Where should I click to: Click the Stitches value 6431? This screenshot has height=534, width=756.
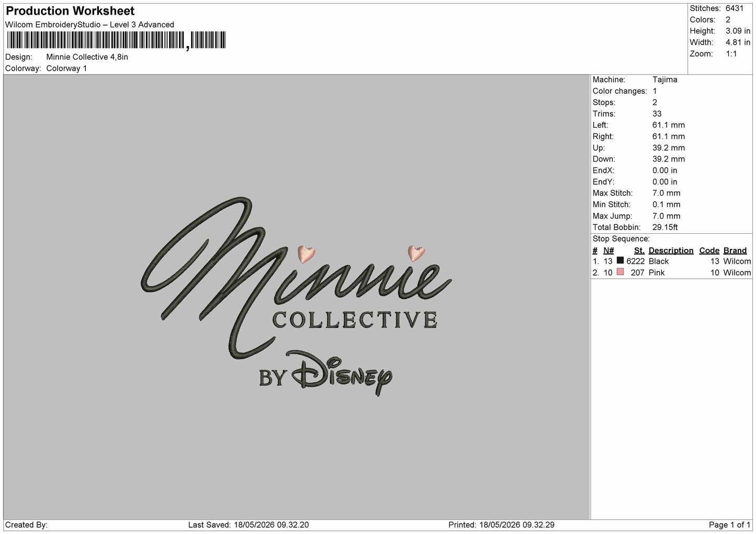coord(734,8)
